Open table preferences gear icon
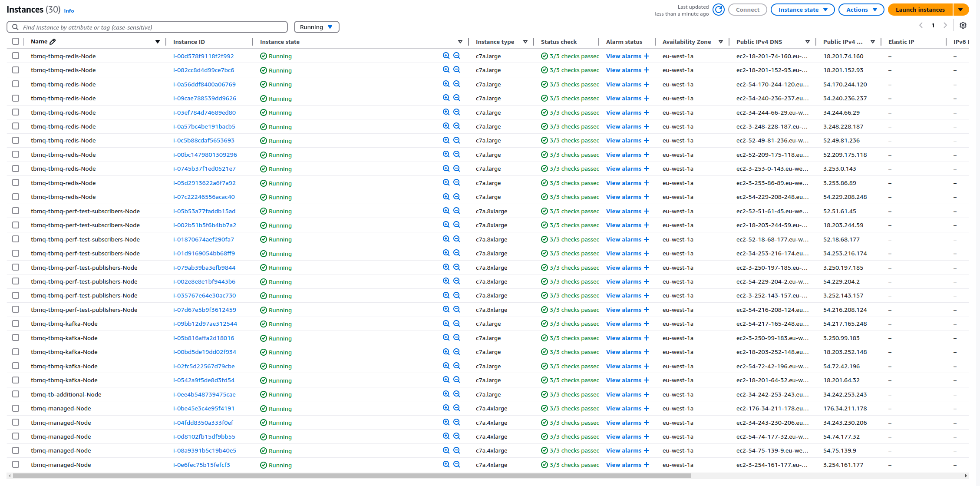 pyautogui.click(x=963, y=25)
